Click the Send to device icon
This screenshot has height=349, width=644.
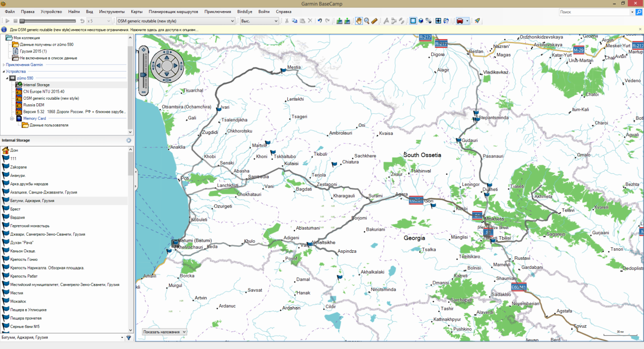(x=340, y=21)
